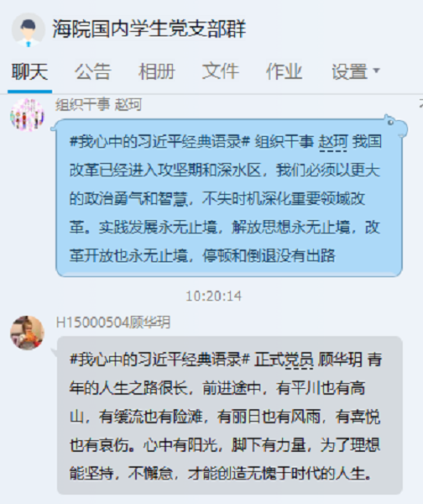Open the 作业 tab
Screen dimensions: 423x504
[284, 71]
